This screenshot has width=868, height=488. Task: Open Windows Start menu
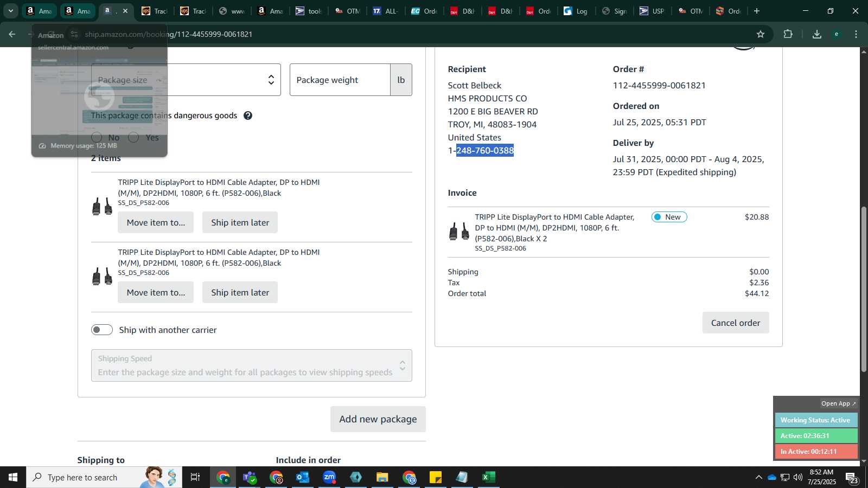13,477
